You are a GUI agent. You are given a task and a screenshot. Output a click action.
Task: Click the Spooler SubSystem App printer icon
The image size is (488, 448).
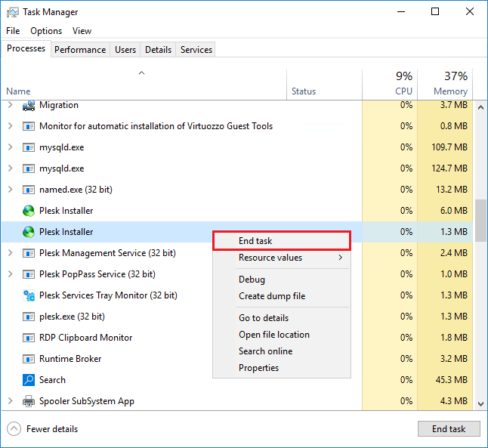[29, 401]
